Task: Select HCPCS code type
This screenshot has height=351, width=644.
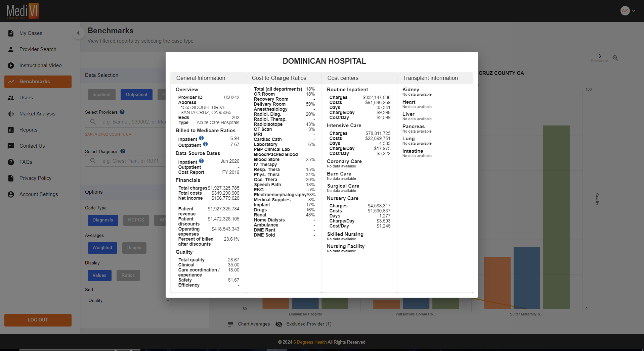Action: pyautogui.click(x=136, y=220)
